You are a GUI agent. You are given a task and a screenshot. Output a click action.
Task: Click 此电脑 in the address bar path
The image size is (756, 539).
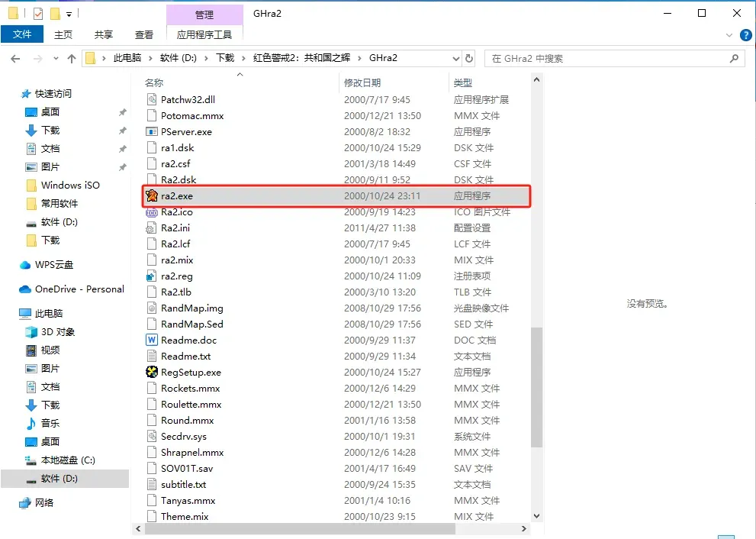coord(127,58)
